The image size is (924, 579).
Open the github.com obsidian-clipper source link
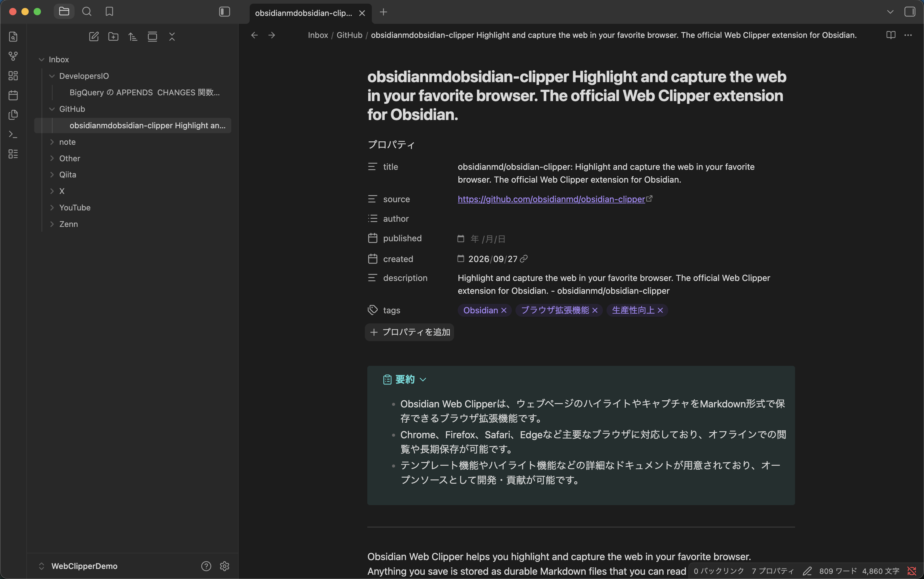click(x=551, y=199)
